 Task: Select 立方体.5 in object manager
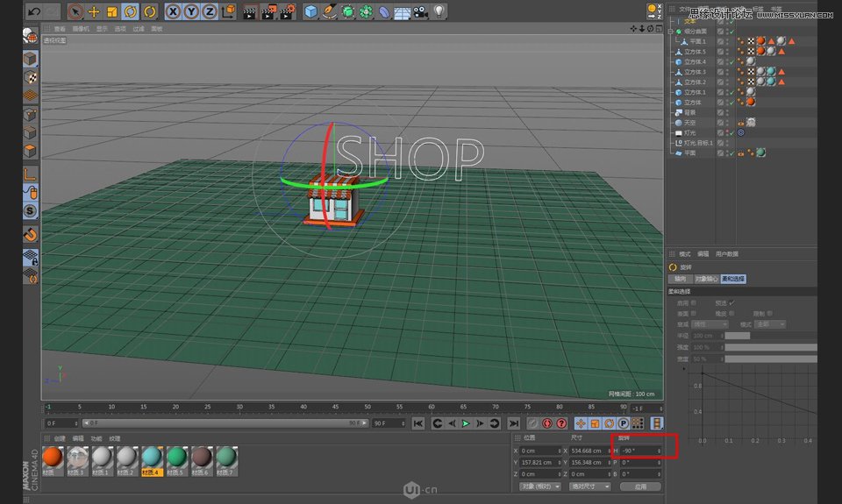click(695, 52)
